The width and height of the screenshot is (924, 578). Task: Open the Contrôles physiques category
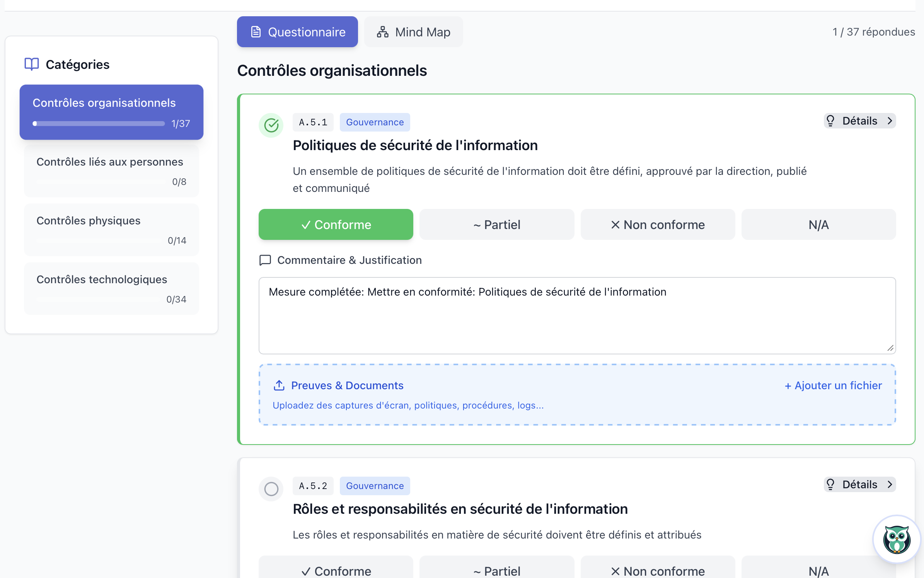pyautogui.click(x=111, y=230)
